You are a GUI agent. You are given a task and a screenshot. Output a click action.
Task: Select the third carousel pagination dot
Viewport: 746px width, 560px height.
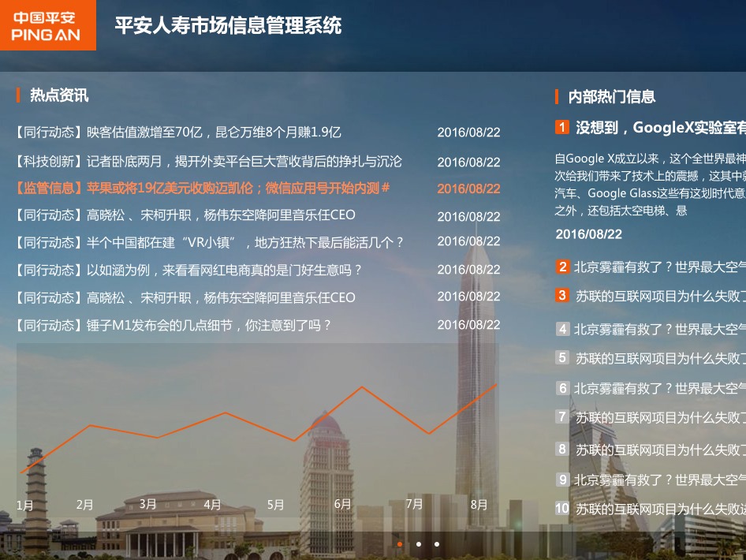(x=437, y=543)
